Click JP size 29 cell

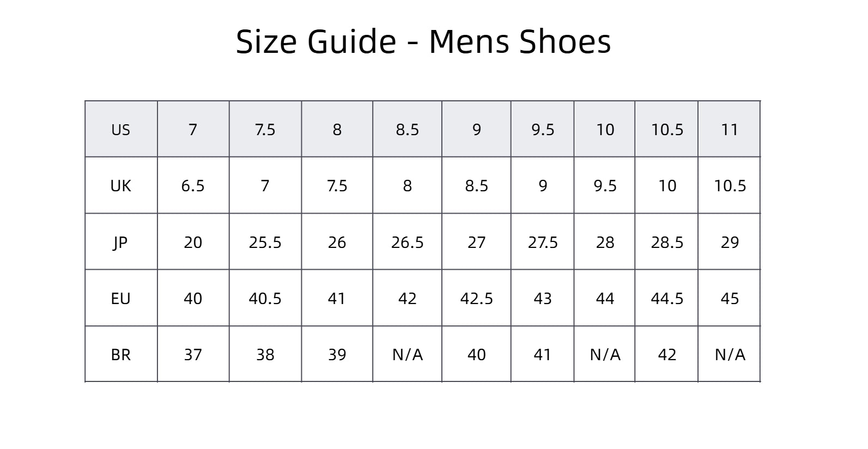click(x=730, y=242)
